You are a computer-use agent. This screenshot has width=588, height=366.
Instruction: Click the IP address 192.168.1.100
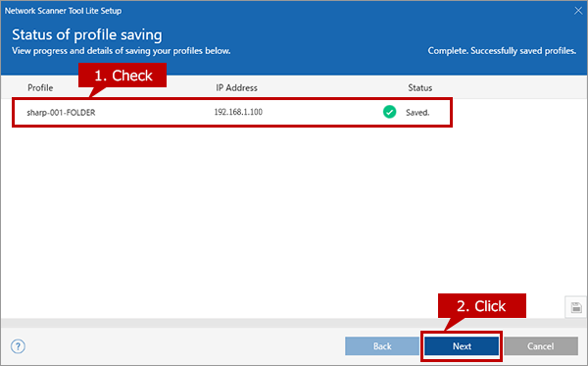[x=238, y=112]
